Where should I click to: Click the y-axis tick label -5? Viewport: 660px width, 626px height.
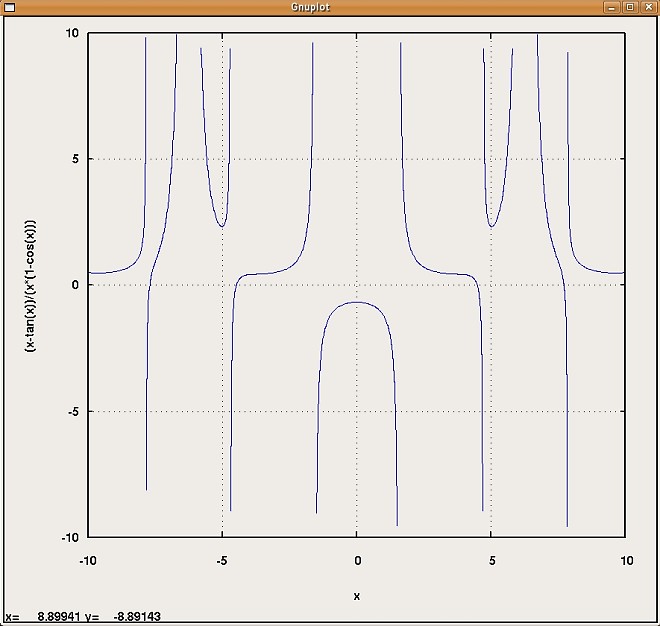(73, 411)
